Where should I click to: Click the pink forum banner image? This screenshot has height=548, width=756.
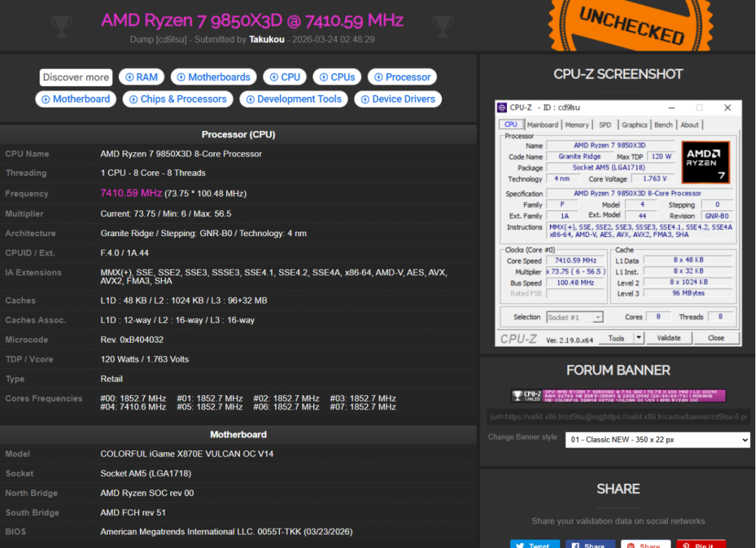(618, 396)
